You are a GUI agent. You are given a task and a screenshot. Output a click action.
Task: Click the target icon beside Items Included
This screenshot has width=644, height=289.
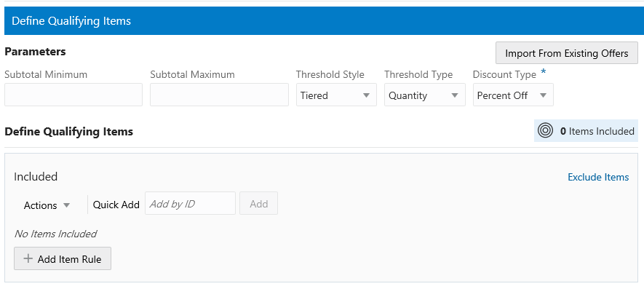(546, 131)
